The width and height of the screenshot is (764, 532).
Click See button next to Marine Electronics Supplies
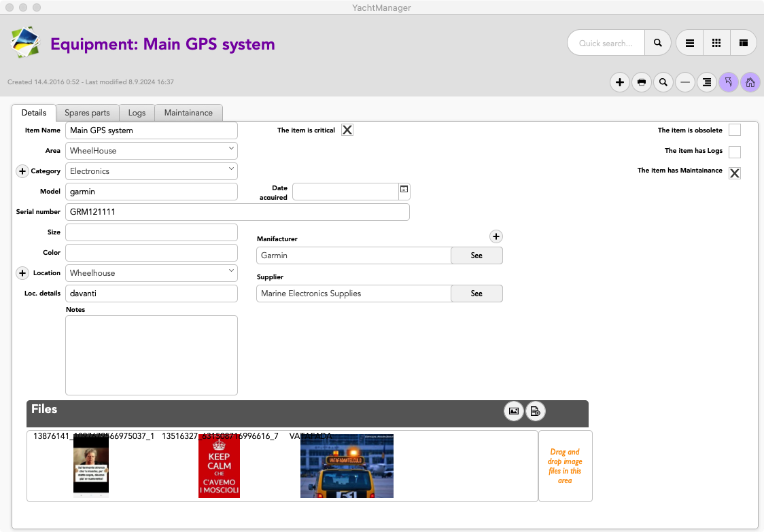pos(476,294)
